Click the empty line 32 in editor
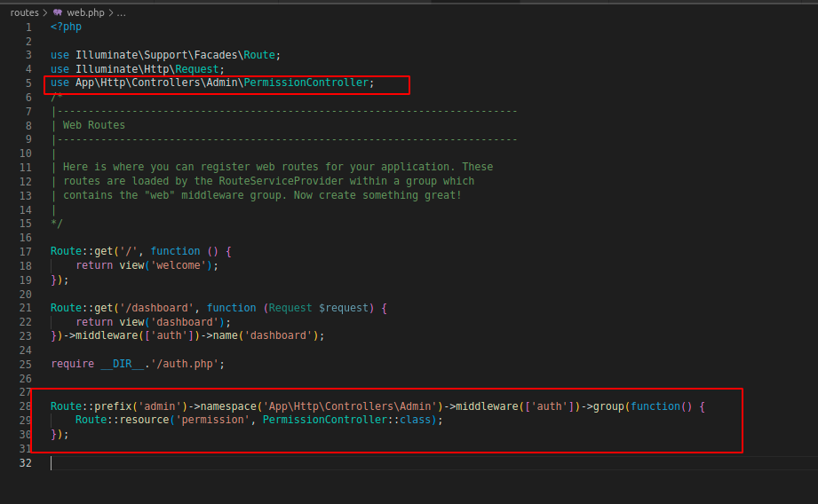 click(266, 462)
